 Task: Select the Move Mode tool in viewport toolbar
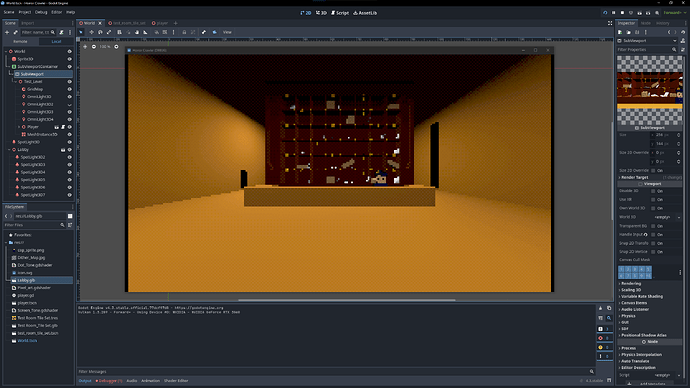click(92, 32)
